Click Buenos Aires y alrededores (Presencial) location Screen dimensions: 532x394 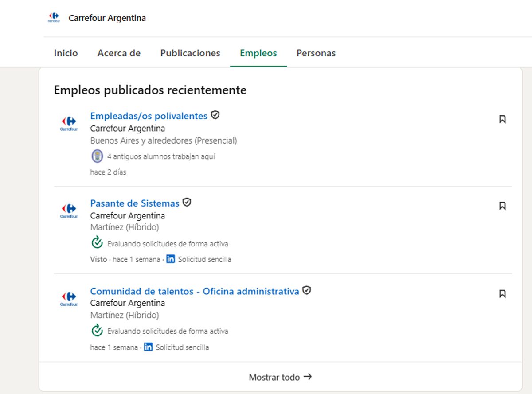pos(164,140)
